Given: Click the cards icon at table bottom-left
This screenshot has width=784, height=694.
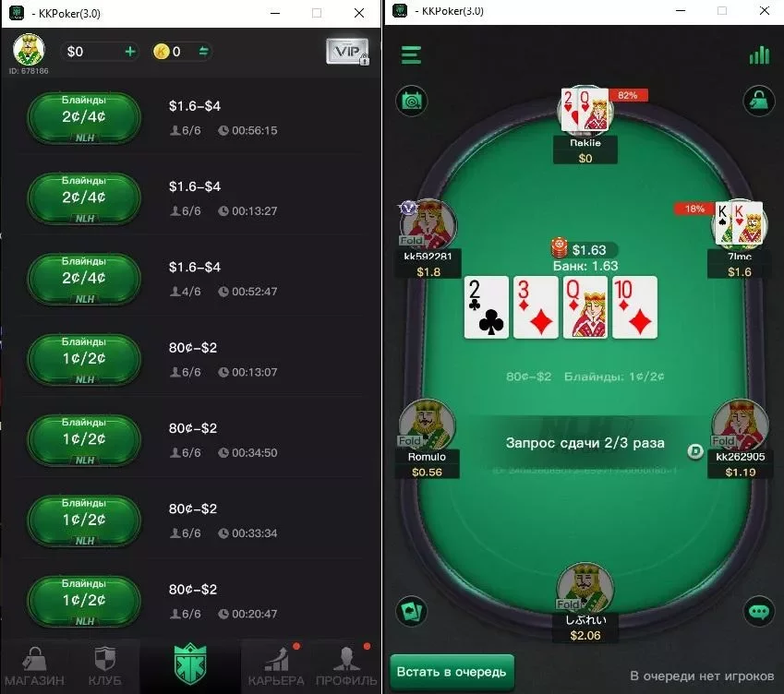Looking at the screenshot, I should pos(412,611).
